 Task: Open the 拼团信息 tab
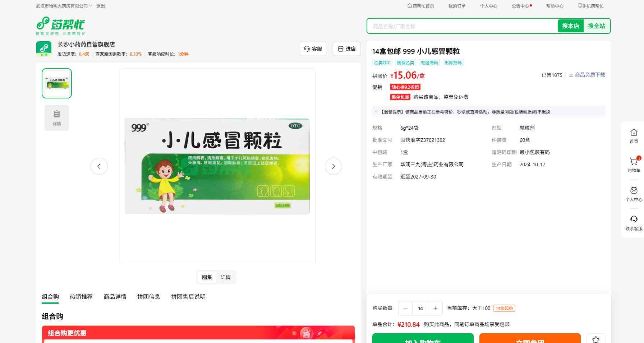point(148,297)
